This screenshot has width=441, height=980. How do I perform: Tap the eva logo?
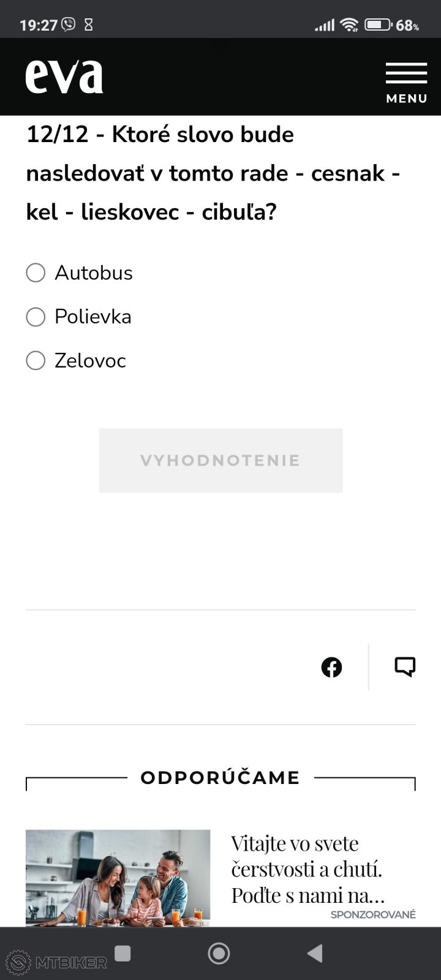[64, 77]
